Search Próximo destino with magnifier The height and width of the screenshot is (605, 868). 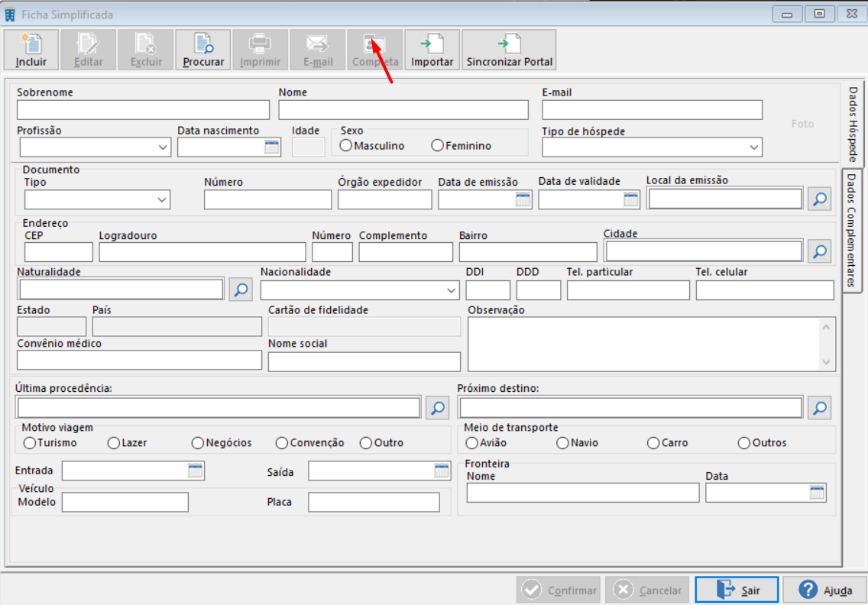(x=819, y=408)
